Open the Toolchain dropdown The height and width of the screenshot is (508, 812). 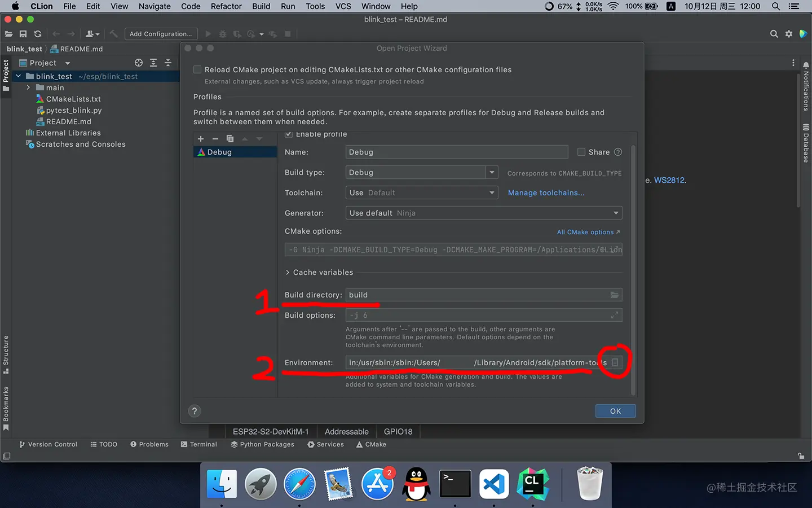422,192
